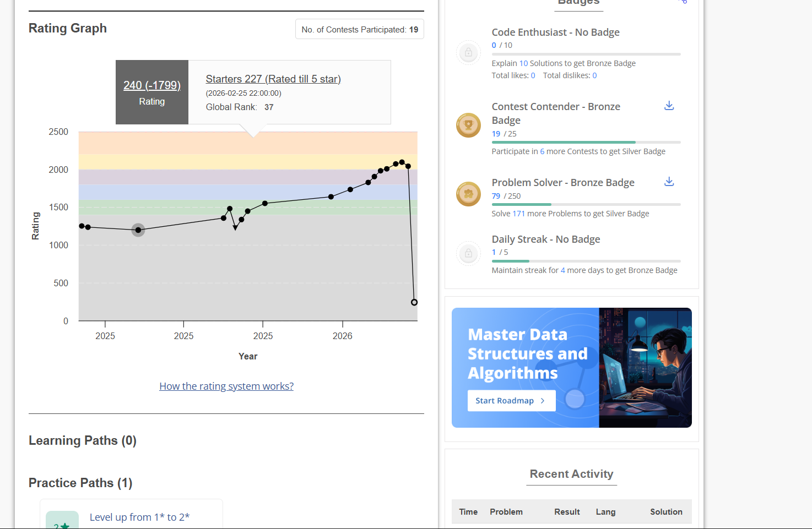The image size is (812, 529).
Task: Open the Level up from 1* to 2* path
Action: pyautogui.click(x=139, y=517)
